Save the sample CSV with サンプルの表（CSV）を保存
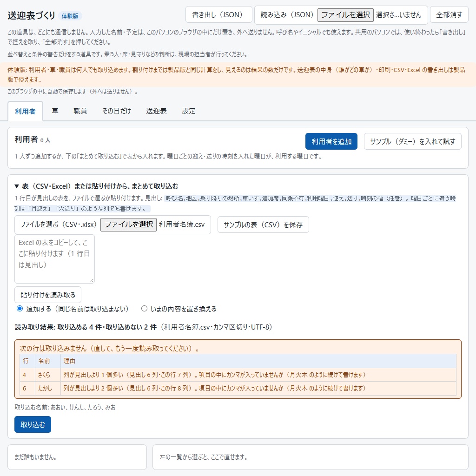 coord(263,225)
